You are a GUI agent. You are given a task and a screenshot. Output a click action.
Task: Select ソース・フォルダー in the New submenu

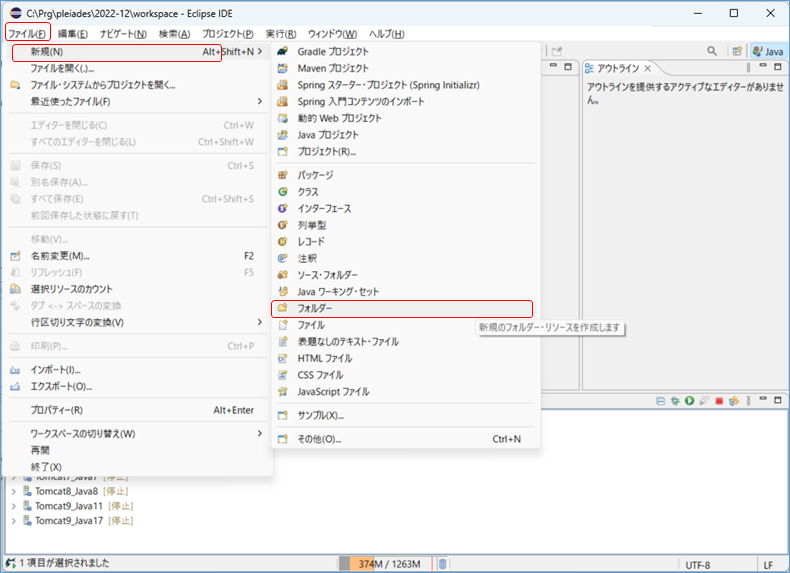pos(405,275)
